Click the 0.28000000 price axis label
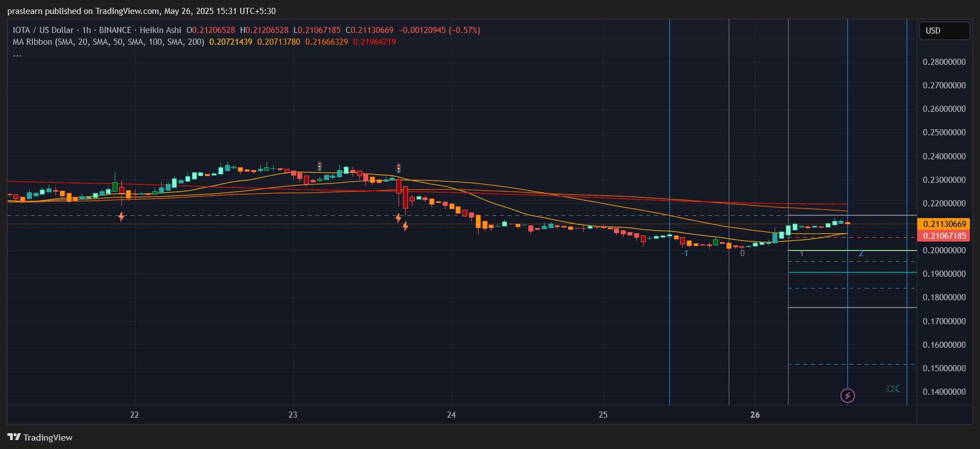The image size is (980, 449). tap(944, 62)
